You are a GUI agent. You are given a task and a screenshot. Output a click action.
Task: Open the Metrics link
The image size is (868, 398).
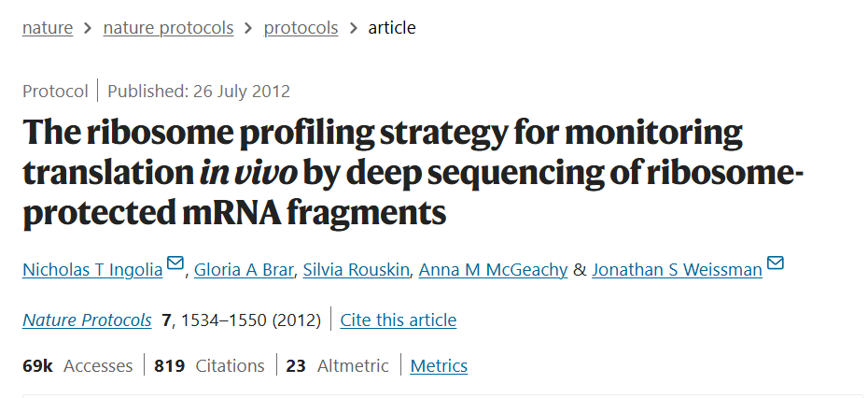[439, 366]
